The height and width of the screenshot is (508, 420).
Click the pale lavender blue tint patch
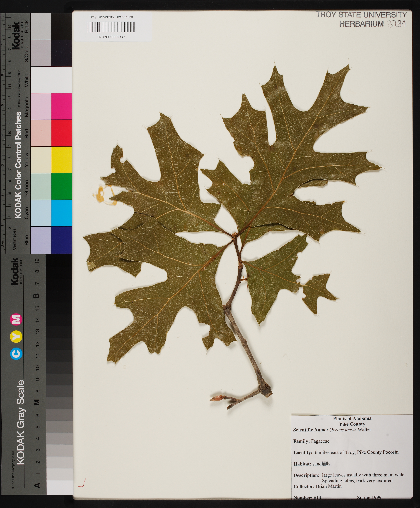(41, 240)
